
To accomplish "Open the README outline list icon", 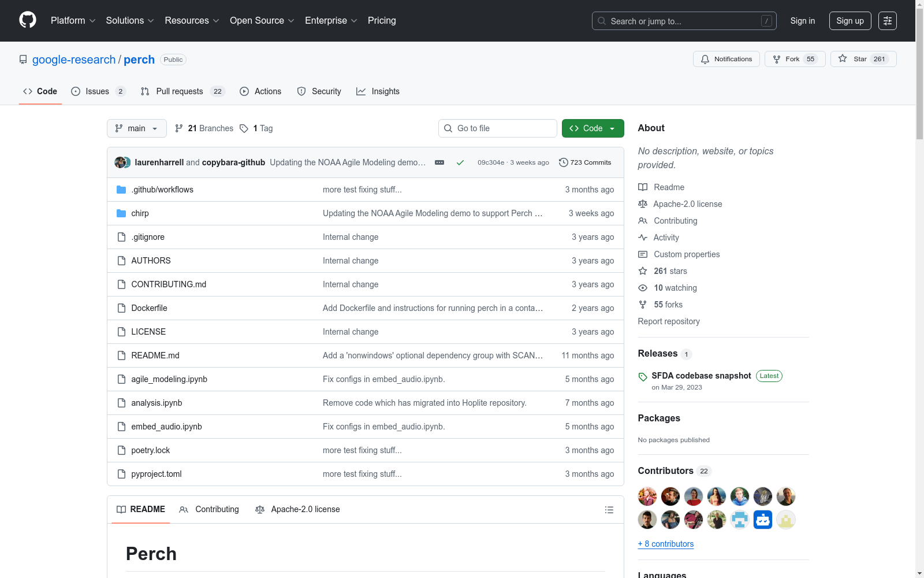I will pos(609,510).
